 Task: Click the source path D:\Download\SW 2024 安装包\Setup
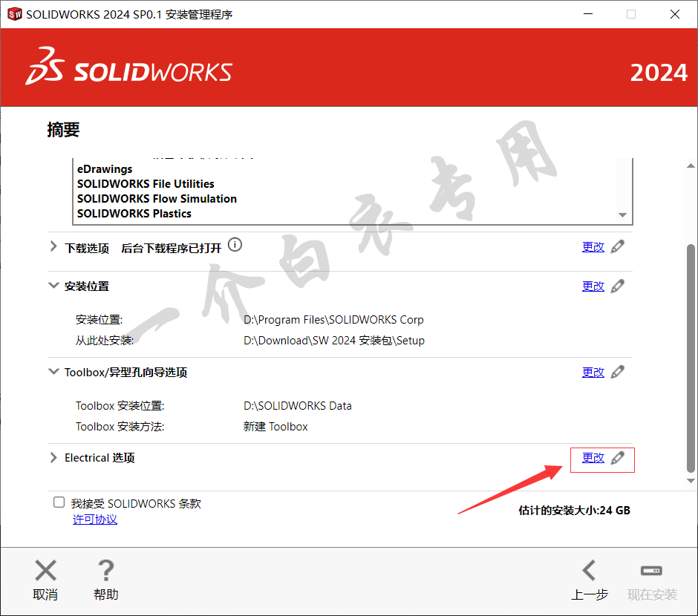334,341
